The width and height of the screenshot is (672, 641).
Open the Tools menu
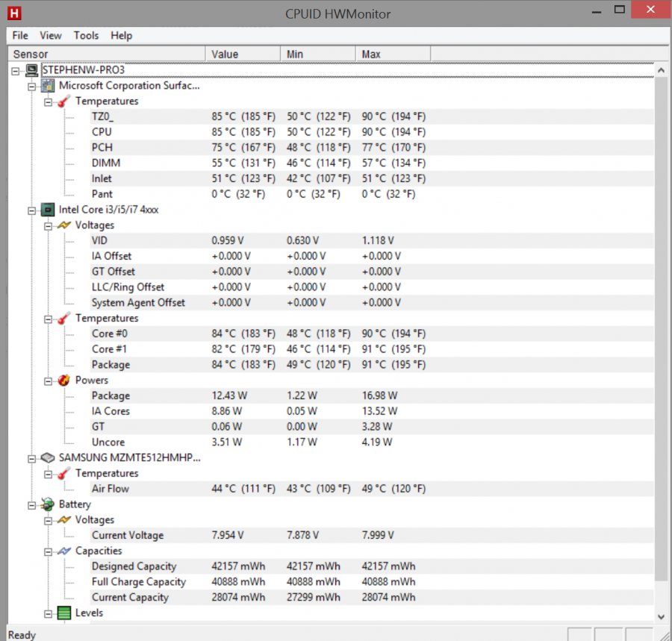click(86, 35)
